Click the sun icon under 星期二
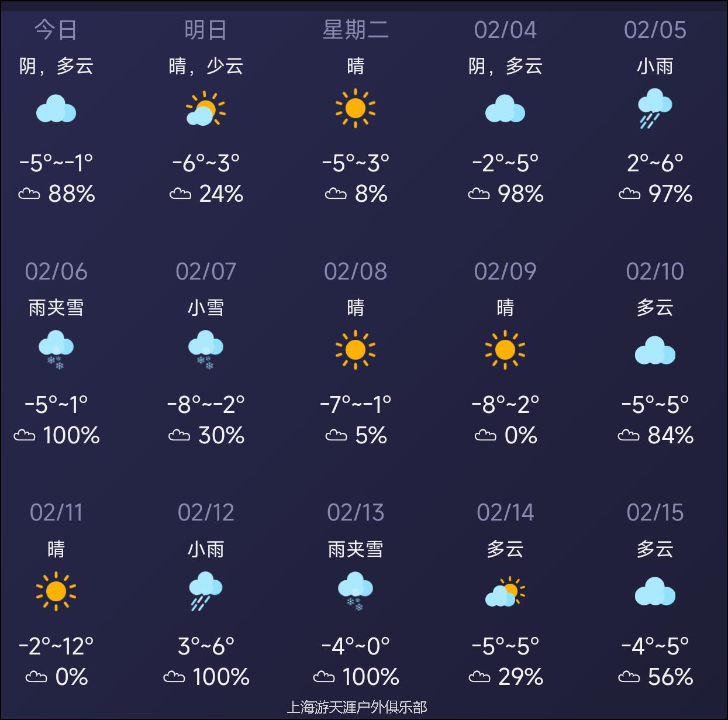 (x=356, y=108)
